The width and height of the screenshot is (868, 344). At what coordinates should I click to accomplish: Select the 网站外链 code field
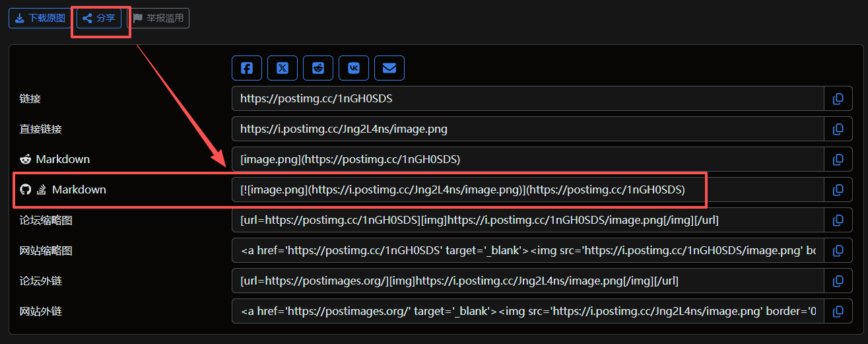coord(528,312)
